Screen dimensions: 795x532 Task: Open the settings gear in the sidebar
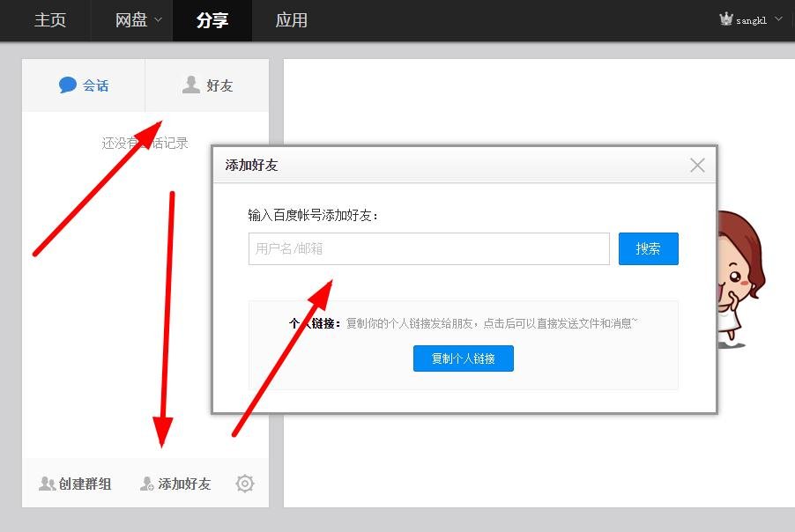click(x=244, y=483)
